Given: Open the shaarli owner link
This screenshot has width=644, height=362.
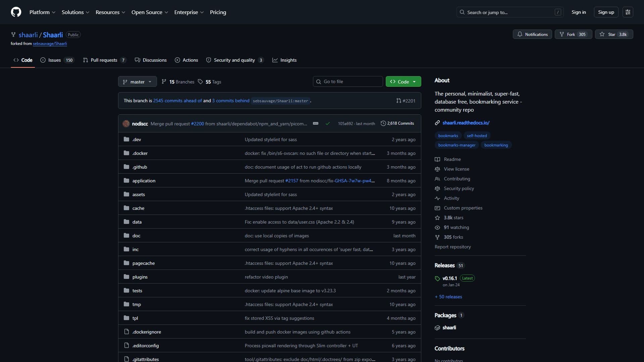Looking at the screenshot, I should pyautogui.click(x=28, y=35).
